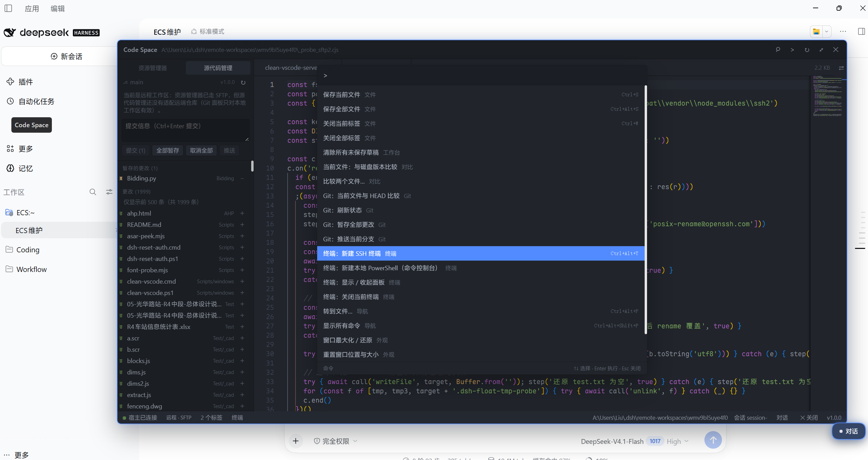The image size is (868, 460).
Task: Open the folder dropdown arrow at top right
Action: tap(827, 31)
